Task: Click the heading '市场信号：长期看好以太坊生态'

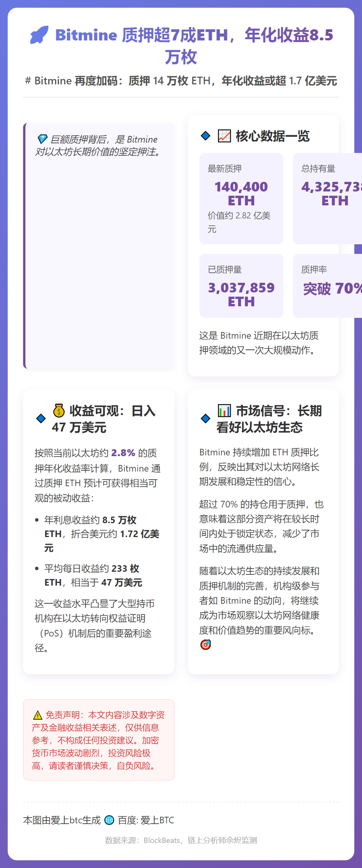Action: click(x=269, y=419)
